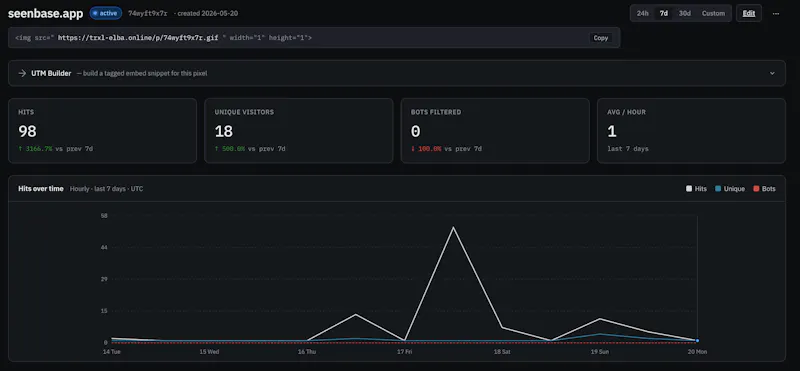The width and height of the screenshot is (800, 371).
Task: Click the Edit button
Action: (x=748, y=13)
